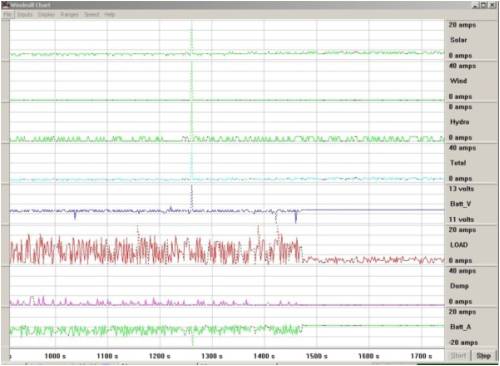Select the Dump channel label
Screen dimensions: 500x366
(x=459, y=286)
